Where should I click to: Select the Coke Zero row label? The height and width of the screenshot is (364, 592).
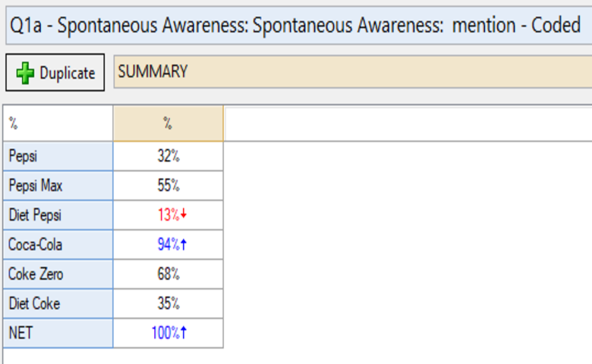(x=58, y=274)
